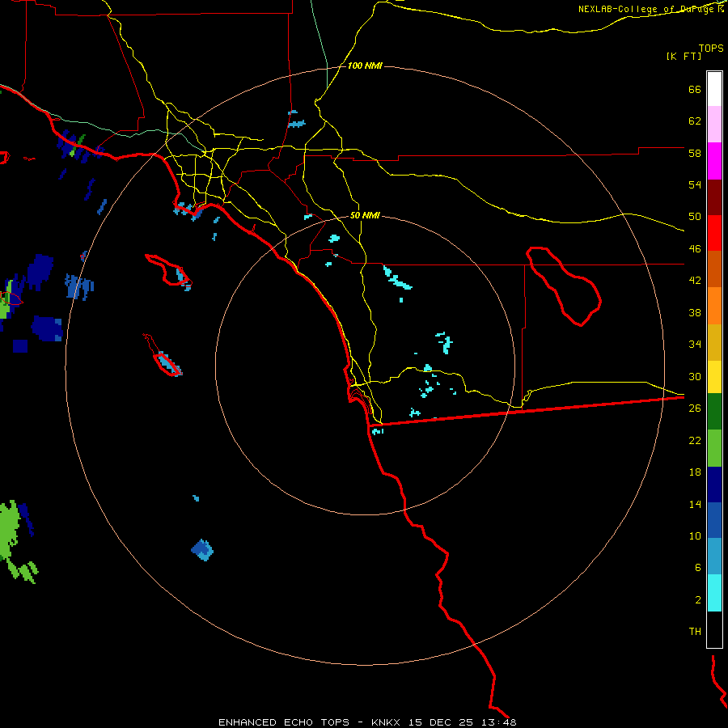
Task: Click the '10' legend value
Action: (695, 535)
